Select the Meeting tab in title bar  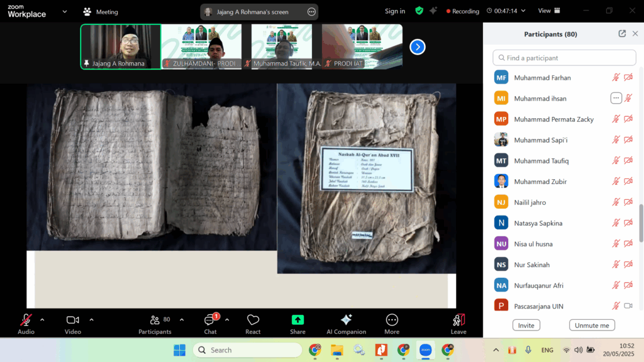coord(101,11)
